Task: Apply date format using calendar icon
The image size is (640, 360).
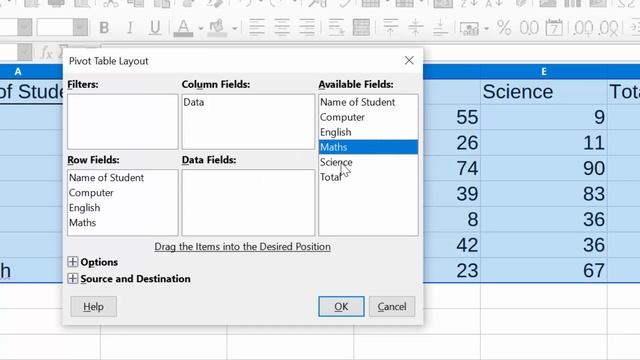Action: click(554, 28)
